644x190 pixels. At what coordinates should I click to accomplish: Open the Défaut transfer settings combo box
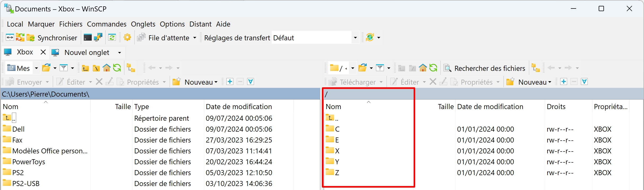tap(315, 38)
